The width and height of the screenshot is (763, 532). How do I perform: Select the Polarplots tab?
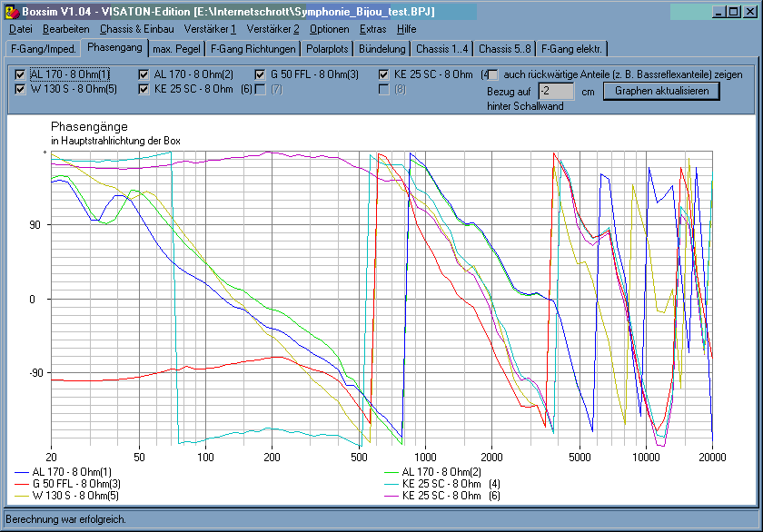[x=326, y=48]
